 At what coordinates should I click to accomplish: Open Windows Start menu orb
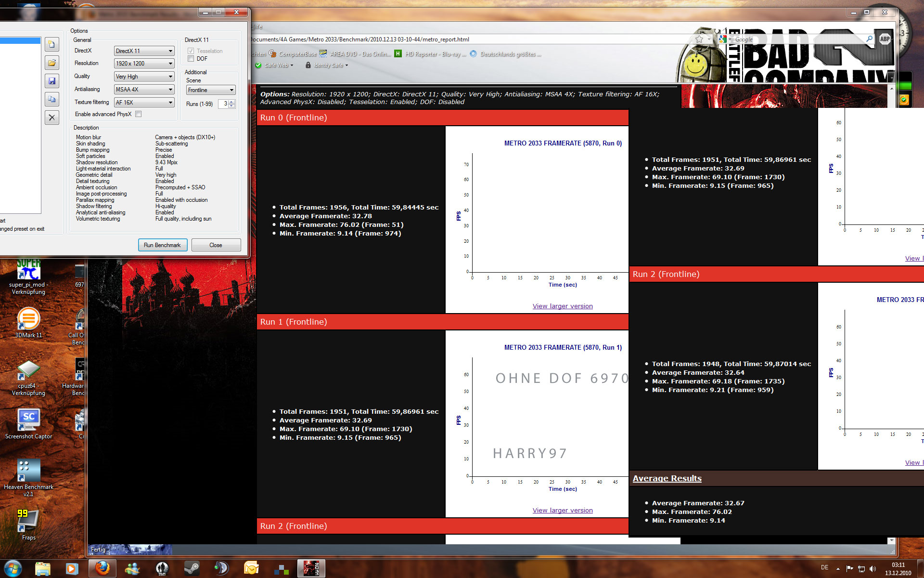13,568
